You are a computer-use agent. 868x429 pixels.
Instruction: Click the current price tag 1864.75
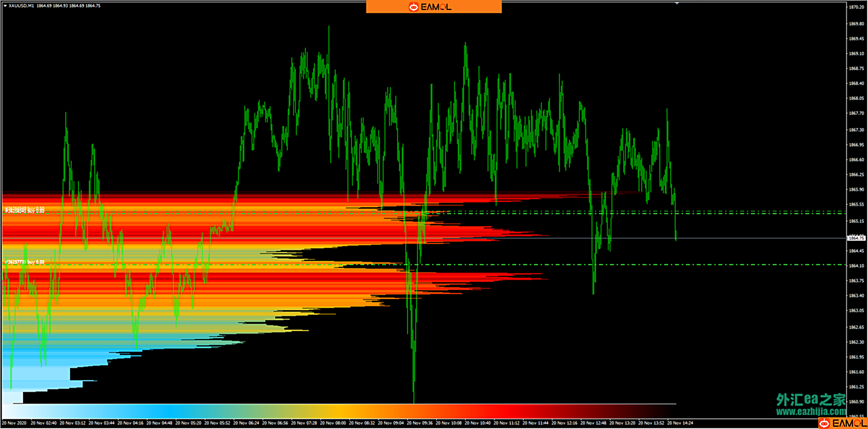pos(856,238)
